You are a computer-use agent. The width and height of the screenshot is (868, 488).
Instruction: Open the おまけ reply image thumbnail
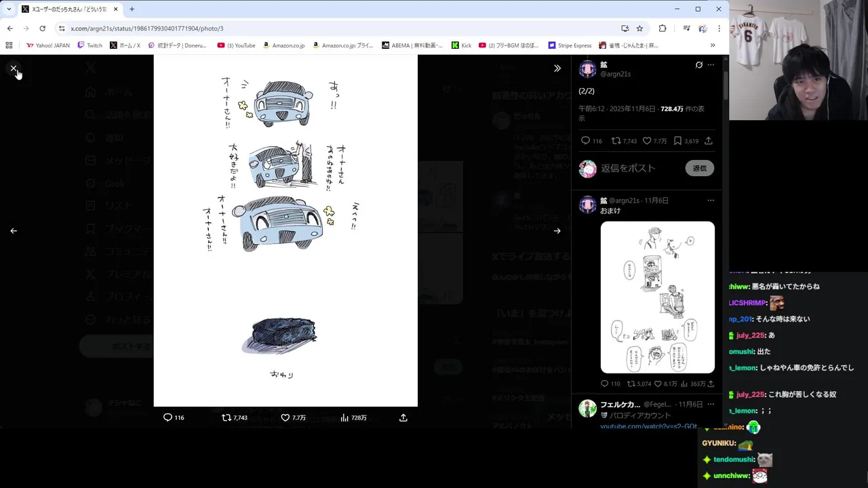point(657,297)
